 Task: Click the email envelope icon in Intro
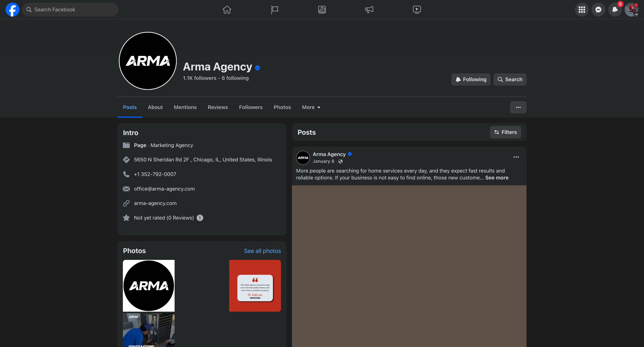point(126,189)
